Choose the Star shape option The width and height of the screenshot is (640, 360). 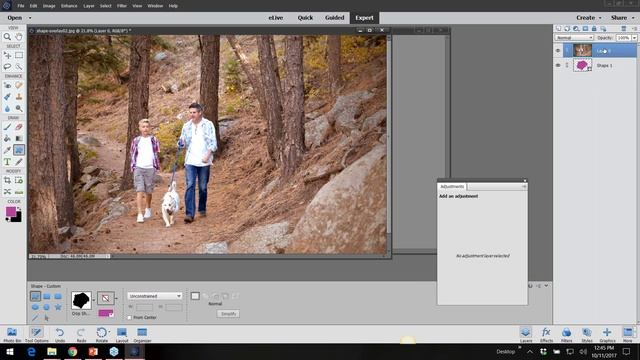point(58,307)
